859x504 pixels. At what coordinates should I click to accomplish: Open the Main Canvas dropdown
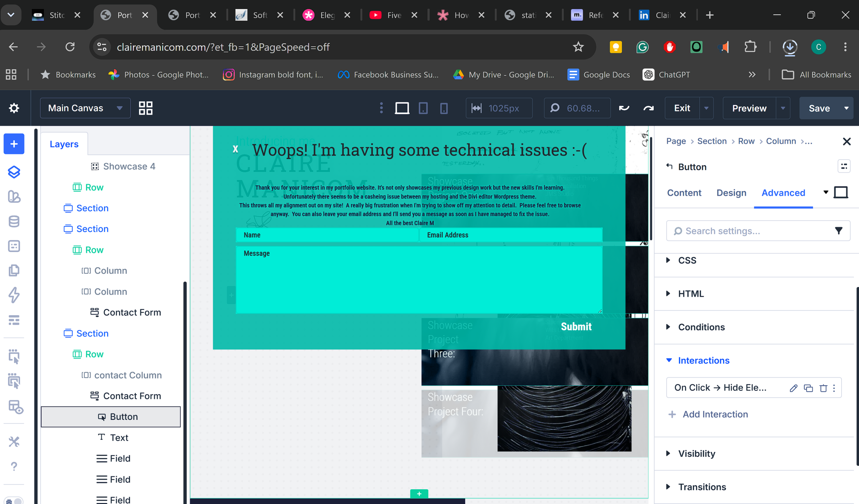coord(85,108)
